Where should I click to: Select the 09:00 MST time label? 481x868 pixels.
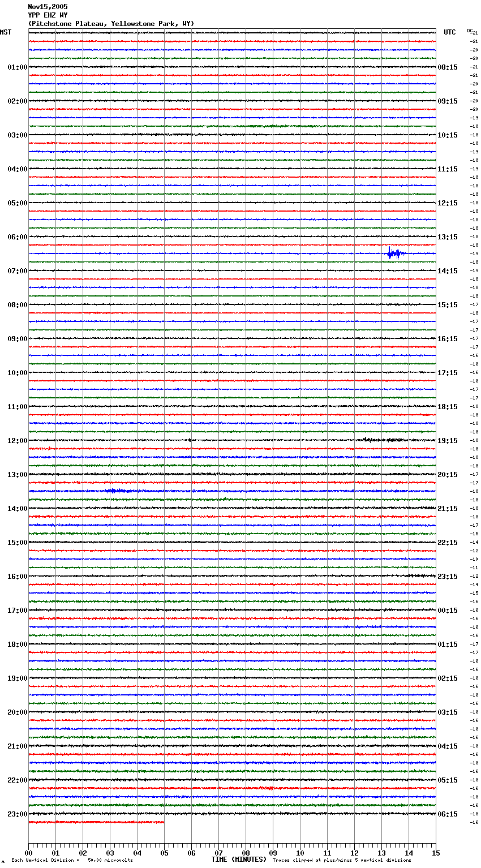click(x=18, y=339)
